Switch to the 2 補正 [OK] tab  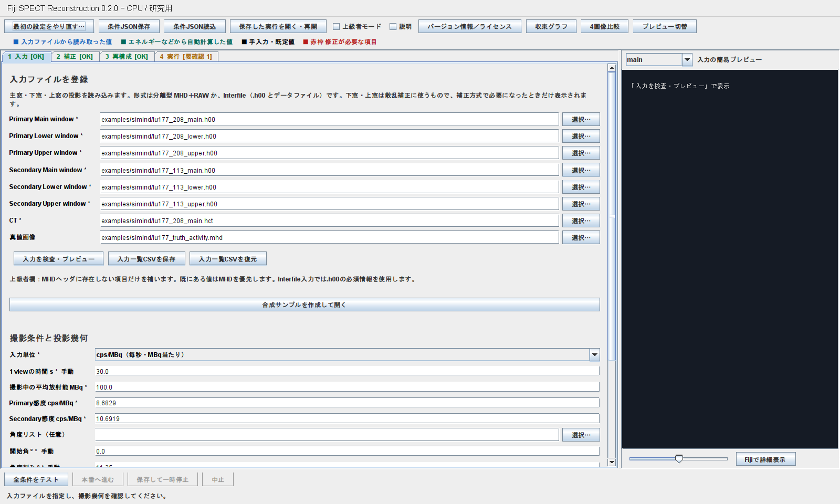point(75,57)
